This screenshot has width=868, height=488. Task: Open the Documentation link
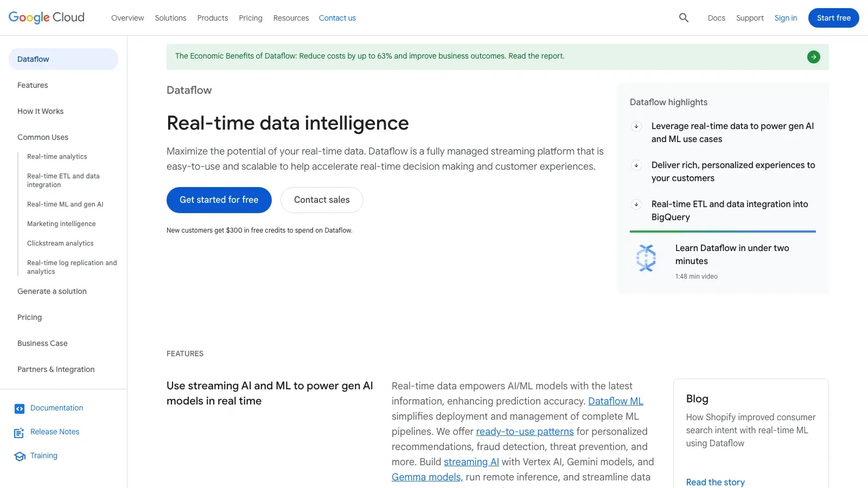coord(56,408)
